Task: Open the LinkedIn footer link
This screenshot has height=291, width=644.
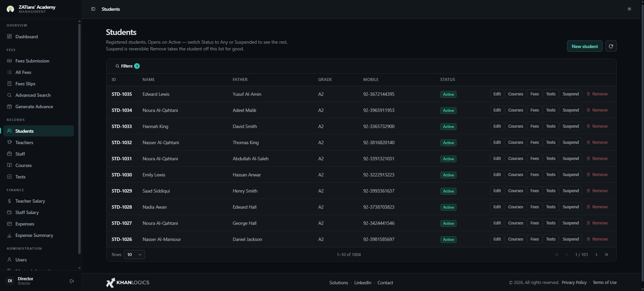Action: point(362,283)
